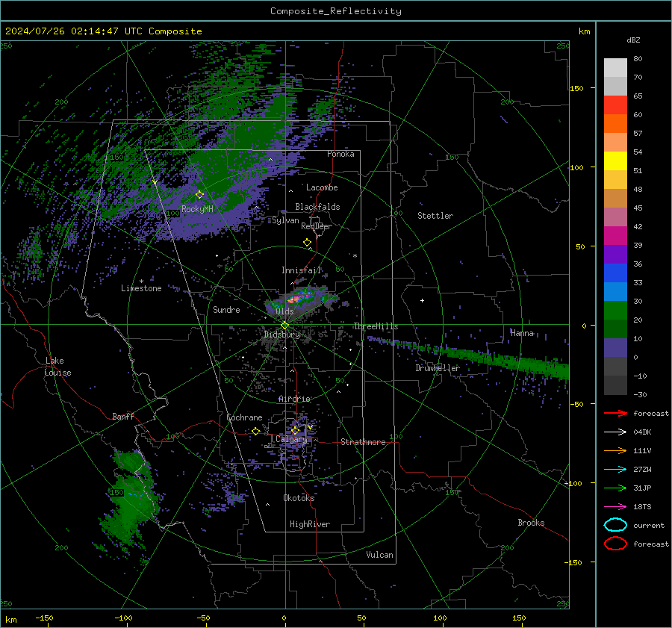Click the Okotoks town label
Image resolution: width=672 pixels, height=628 pixels.
click(x=299, y=498)
